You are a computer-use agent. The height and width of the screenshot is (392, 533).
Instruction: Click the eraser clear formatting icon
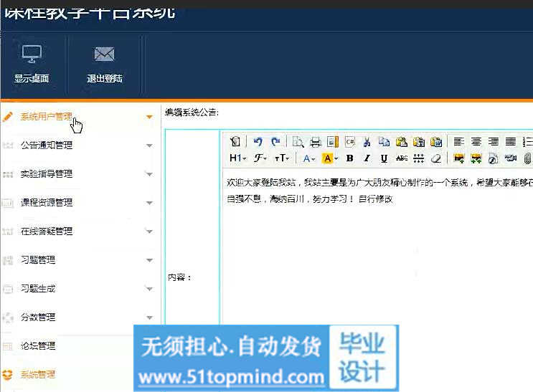click(435, 158)
